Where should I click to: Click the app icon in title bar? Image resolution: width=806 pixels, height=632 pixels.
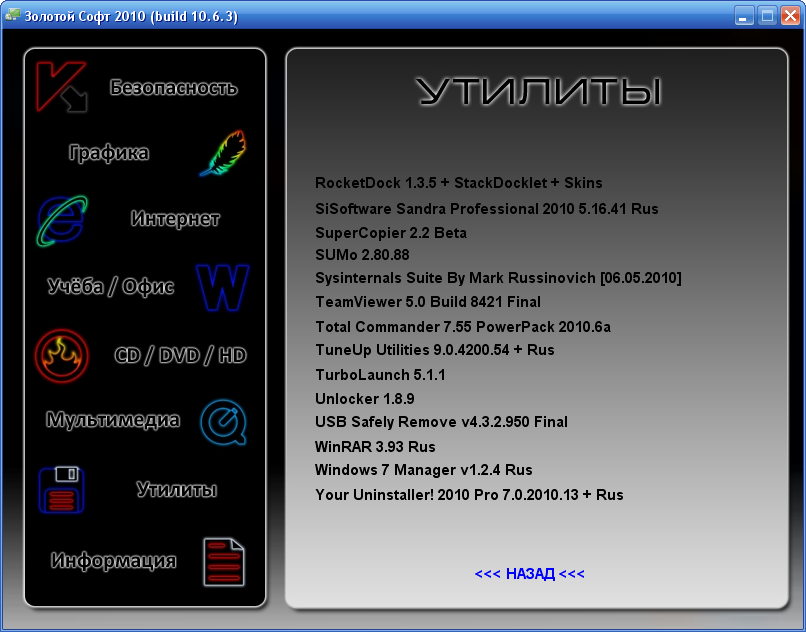click(12, 15)
